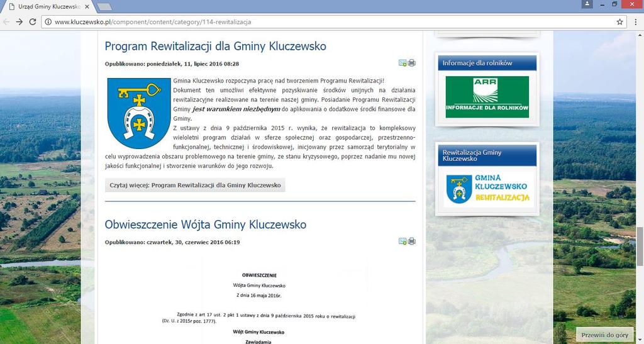
Task: Click Czytaj więcej: Program Rewitalizacji button
Action: click(x=195, y=185)
